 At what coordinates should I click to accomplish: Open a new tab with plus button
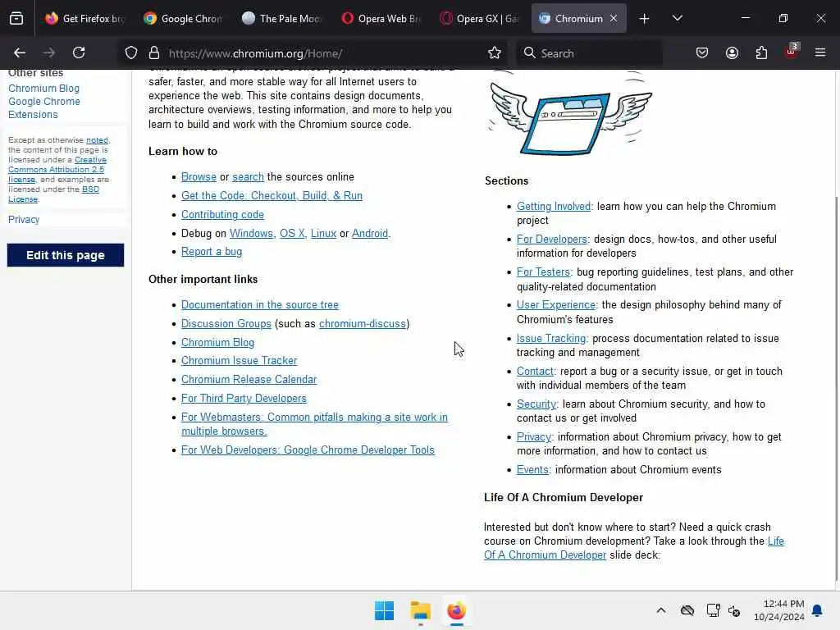[645, 19]
